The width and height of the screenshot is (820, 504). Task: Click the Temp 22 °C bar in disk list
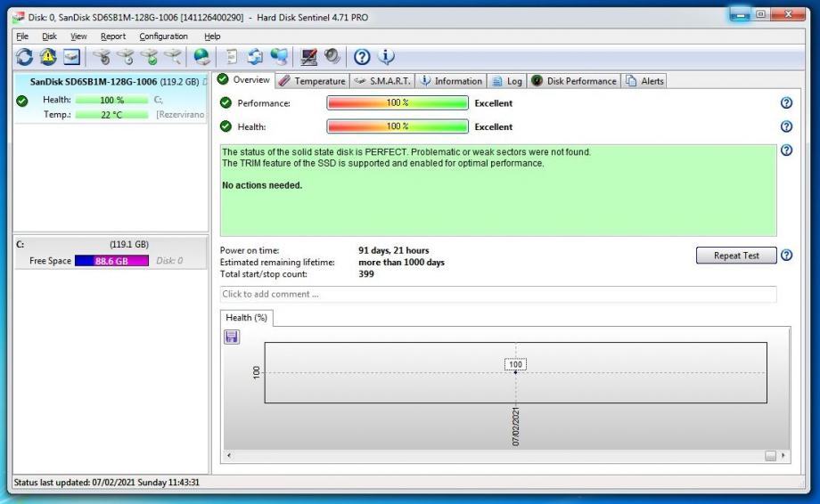(x=111, y=114)
